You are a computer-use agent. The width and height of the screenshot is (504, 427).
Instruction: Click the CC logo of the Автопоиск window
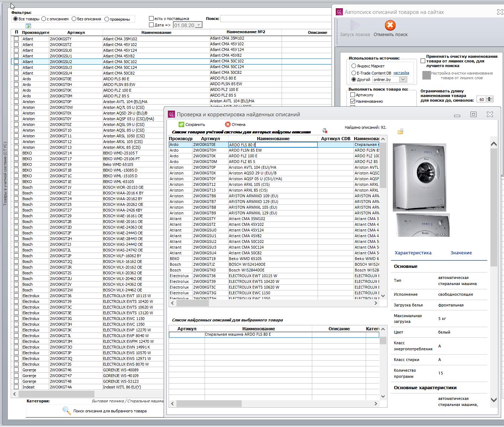point(339,12)
